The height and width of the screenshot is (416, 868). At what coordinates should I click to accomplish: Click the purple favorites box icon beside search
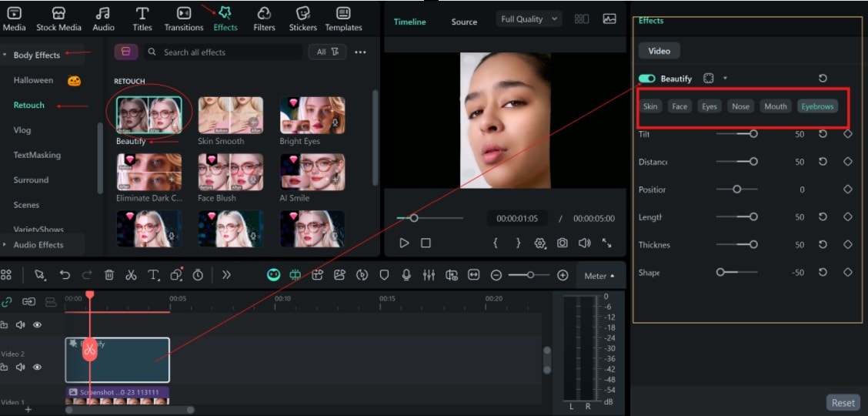pos(126,52)
